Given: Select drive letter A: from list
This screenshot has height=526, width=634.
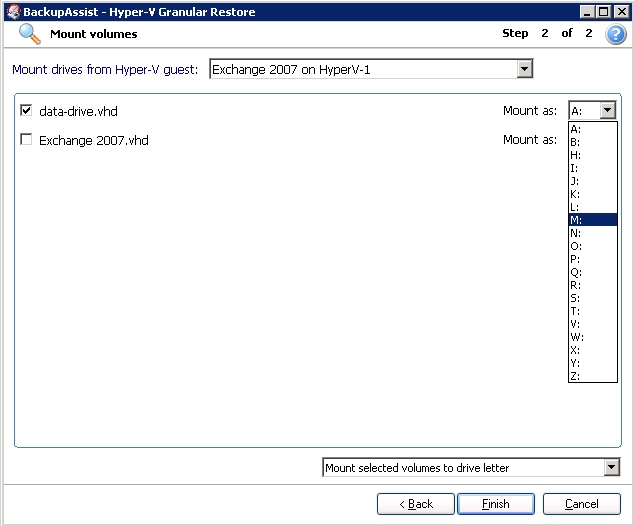Looking at the screenshot, I should point(593,129).
